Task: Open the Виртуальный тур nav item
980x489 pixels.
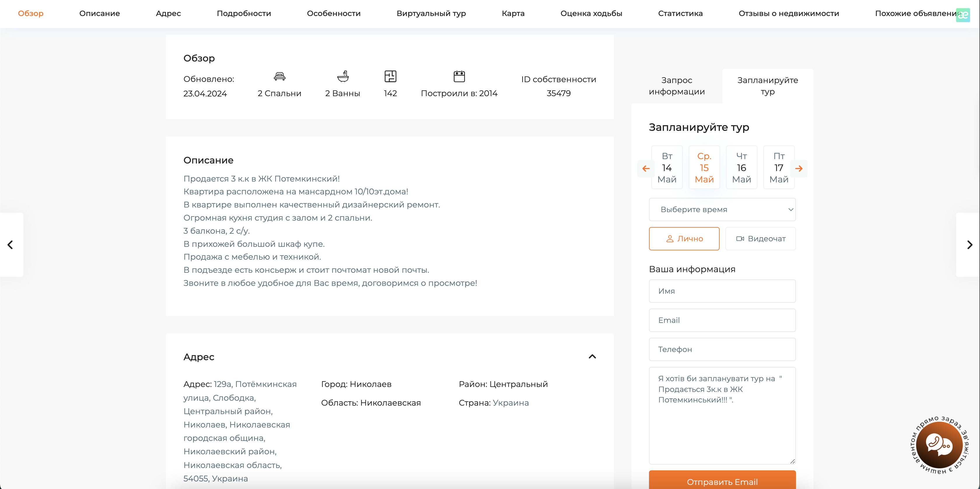Action: point(431,13)
